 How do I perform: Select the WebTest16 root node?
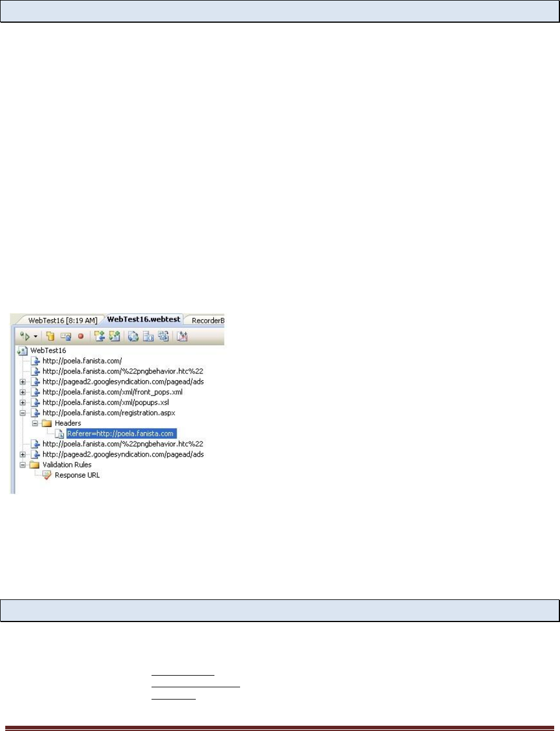click(x=48, y=351)
